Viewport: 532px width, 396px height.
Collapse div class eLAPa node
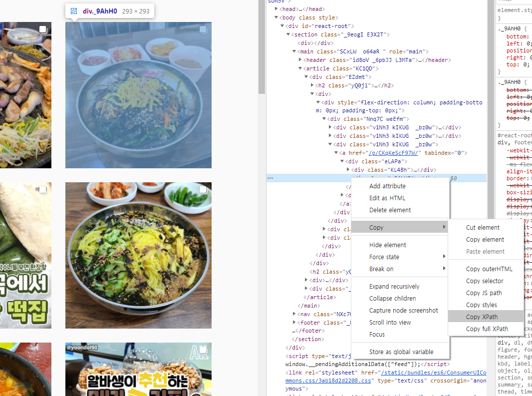[x=342, y=161]
